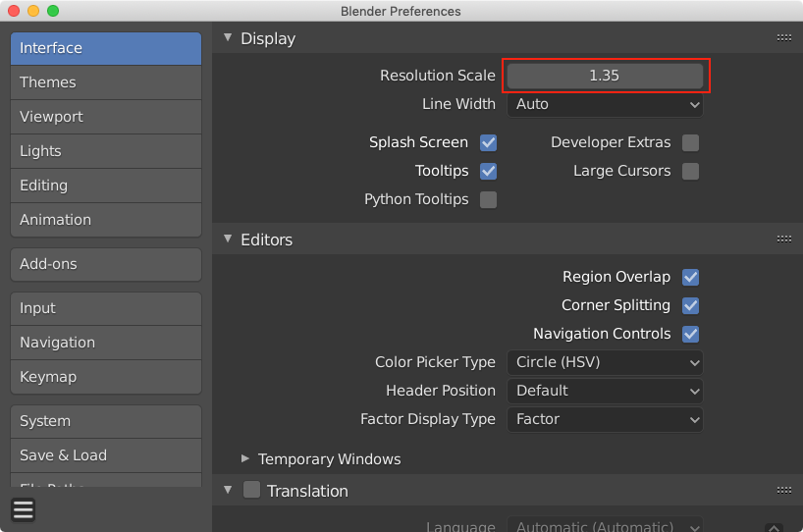Open the Add-ons tab
This screenshot has width=803, height=532.
pyautogui.click(x=106, y=264)
